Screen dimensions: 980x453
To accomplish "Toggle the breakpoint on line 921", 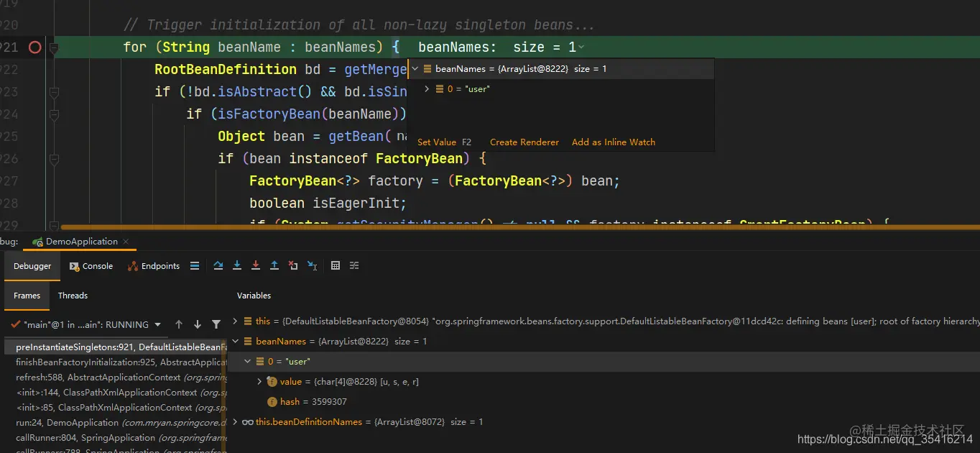I will (34, 47).
